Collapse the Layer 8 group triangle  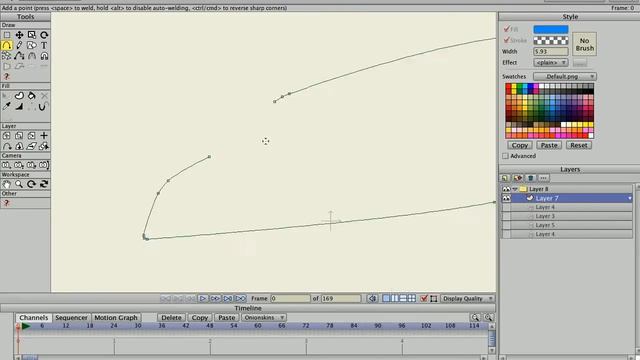pos(515,189)
